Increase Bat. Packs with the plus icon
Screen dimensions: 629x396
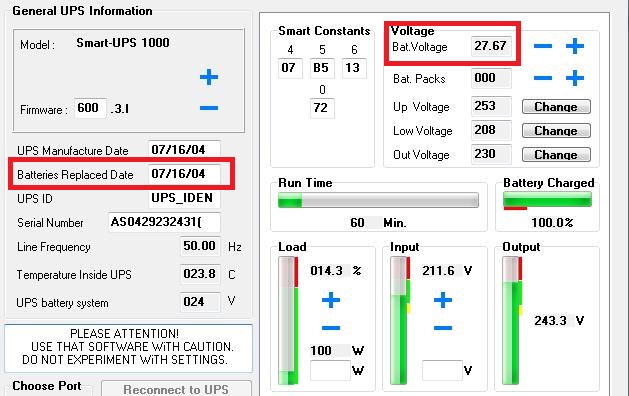574,78
